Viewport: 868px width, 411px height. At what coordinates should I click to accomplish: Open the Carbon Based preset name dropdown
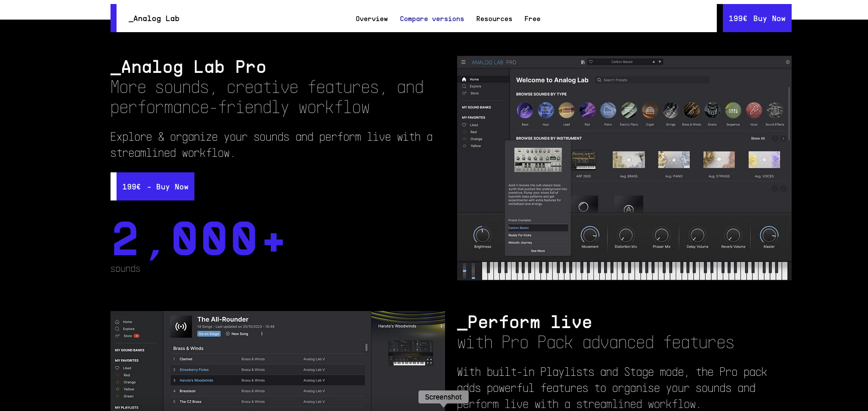click(622, 62)
